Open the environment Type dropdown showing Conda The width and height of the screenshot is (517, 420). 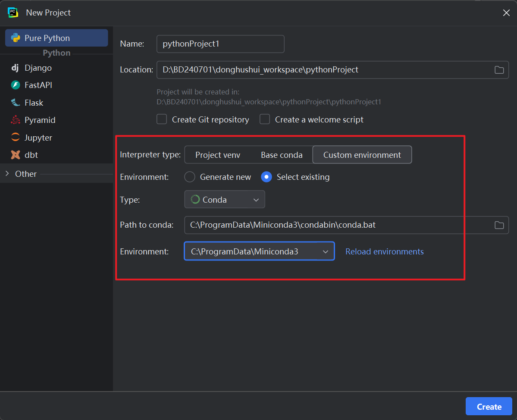(x=224, y=199)
